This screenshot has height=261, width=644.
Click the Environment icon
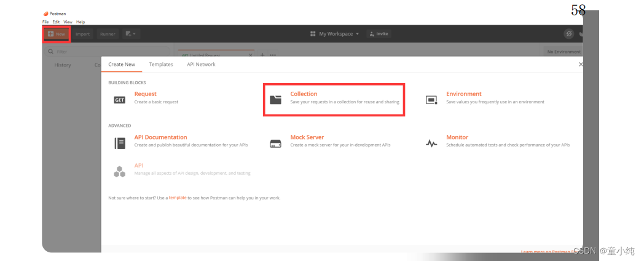tap(431, 100)
